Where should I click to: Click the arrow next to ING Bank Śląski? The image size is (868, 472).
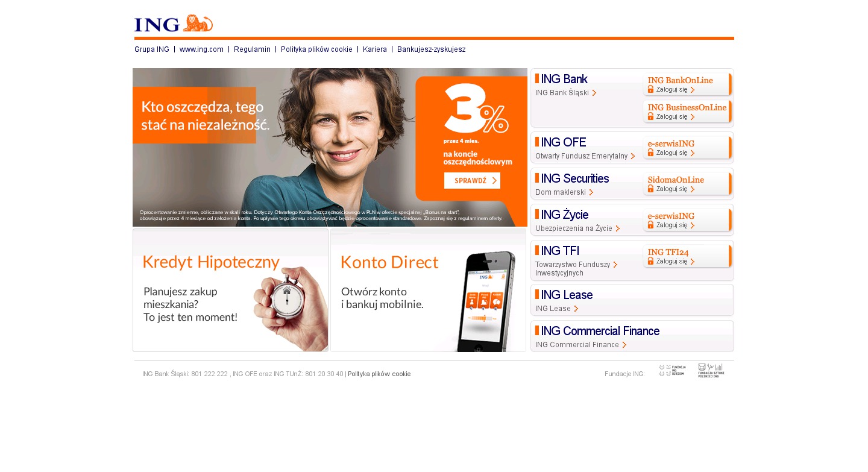pyautogui.click(x=594, y=93)
